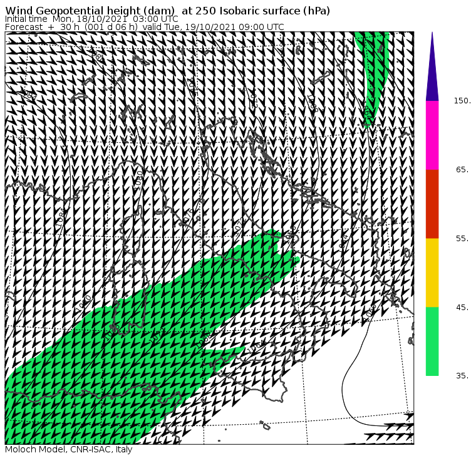Click the legend value 55.
476x458 pixels.
(462, 239)
